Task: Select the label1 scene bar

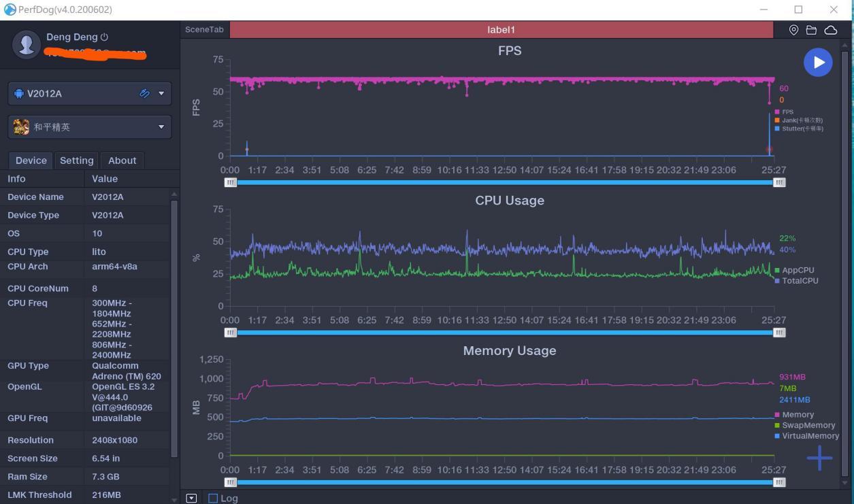Action: (x=502, y=30)
